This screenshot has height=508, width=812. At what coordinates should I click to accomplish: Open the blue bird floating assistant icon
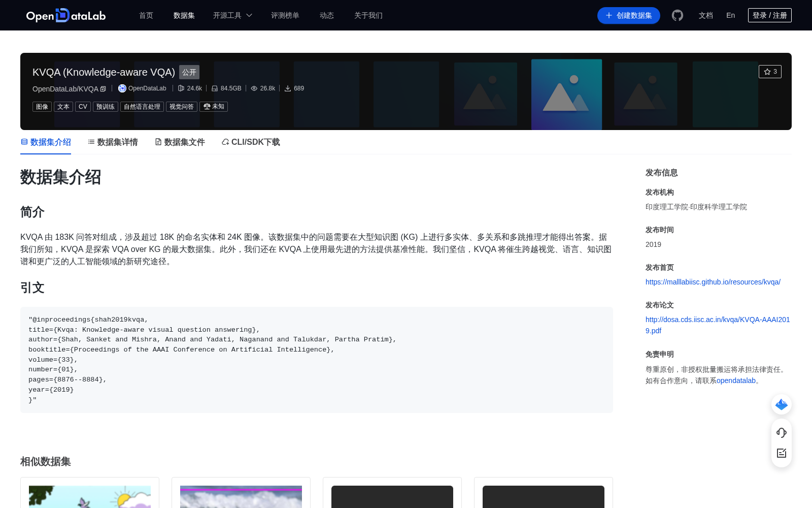pos(782,404)
